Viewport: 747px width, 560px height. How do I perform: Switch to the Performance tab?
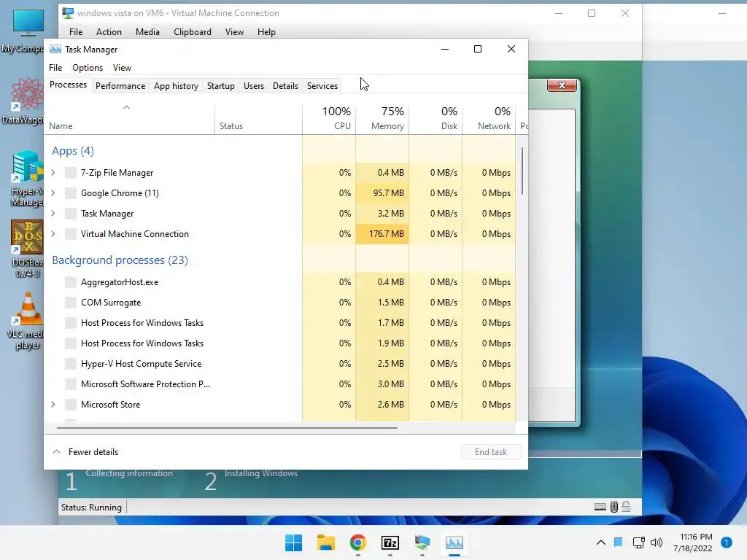[120, 86]
